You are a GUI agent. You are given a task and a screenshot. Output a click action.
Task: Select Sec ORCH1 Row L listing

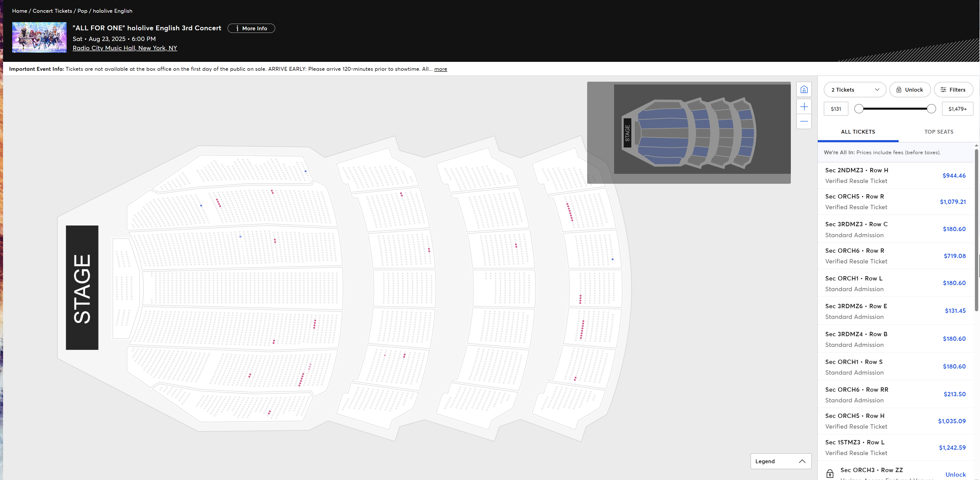click(896, 283)
